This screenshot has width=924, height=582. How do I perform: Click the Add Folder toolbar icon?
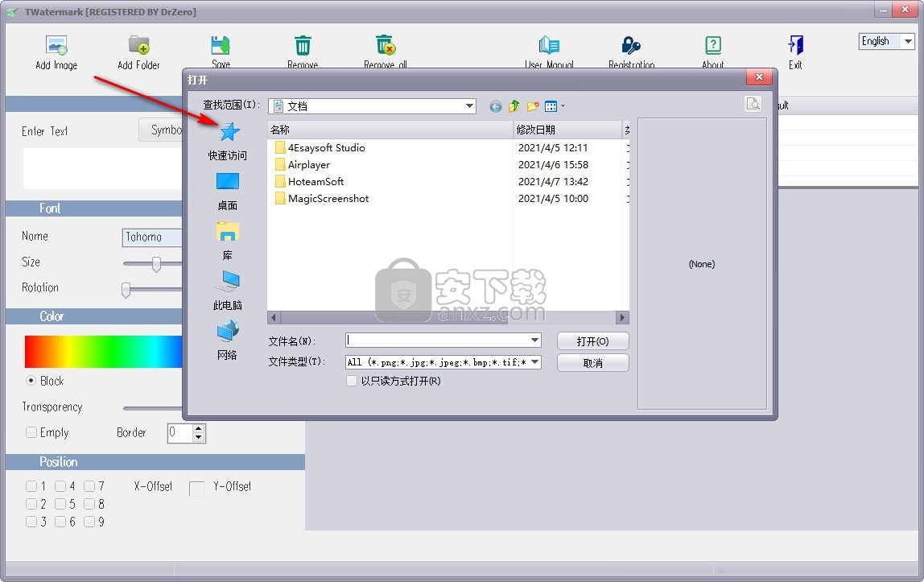click(x=139, y=45)
